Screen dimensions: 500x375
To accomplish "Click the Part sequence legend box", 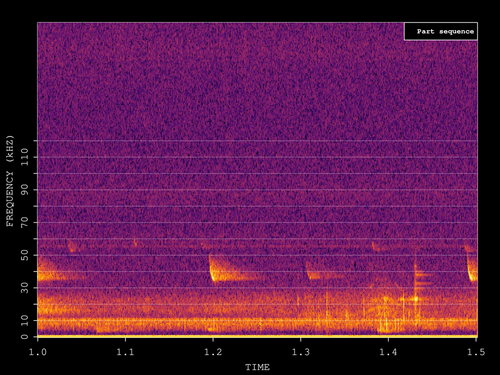I will [x=441, y=31].
